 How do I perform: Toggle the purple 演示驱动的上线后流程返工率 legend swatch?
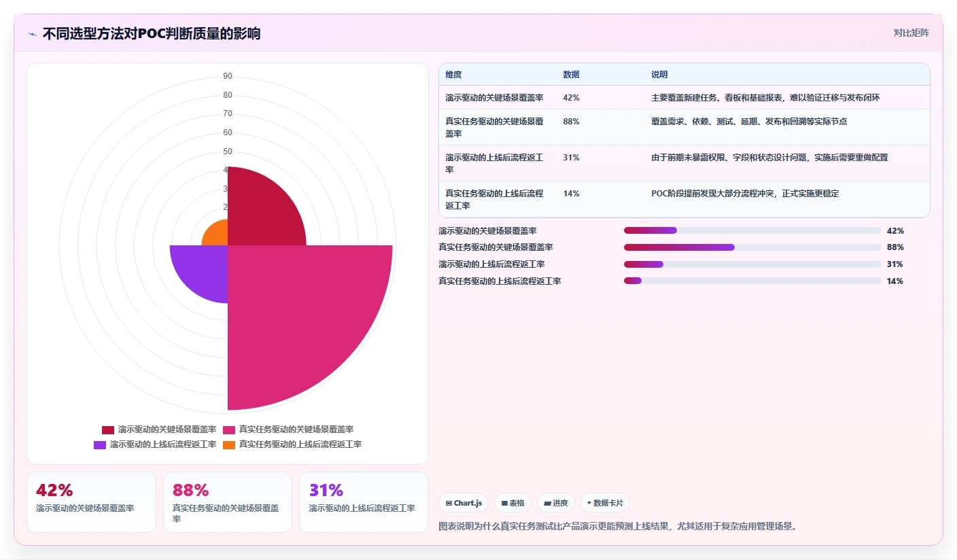[100, 444]
